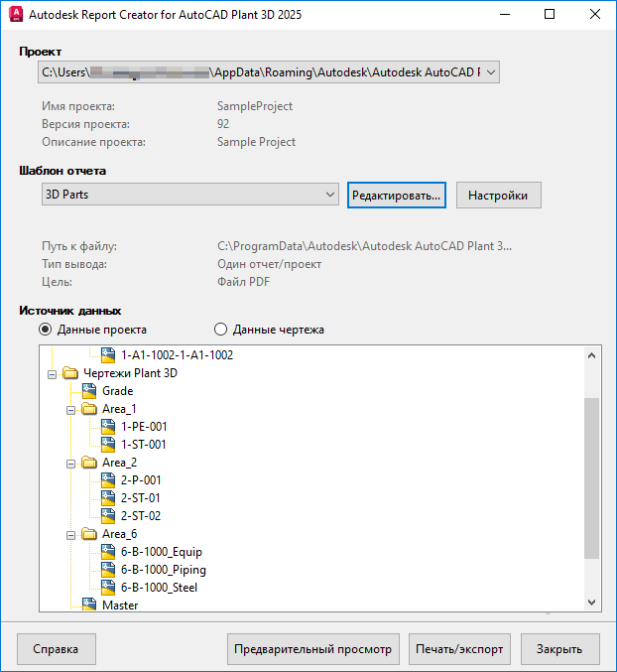Select the 2-P-001 drawing label
Image resolution: width=617 pixels, height=672 pixels.
tap(141, 480)
